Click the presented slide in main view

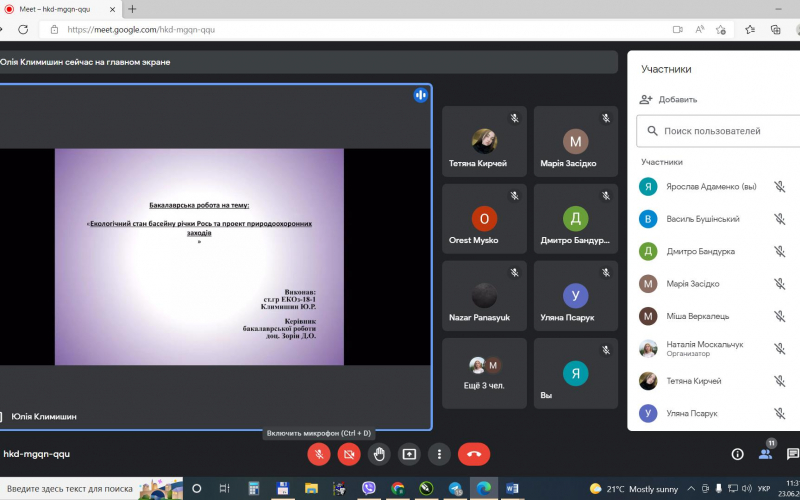pyautogui.click(x=199, y=257)
